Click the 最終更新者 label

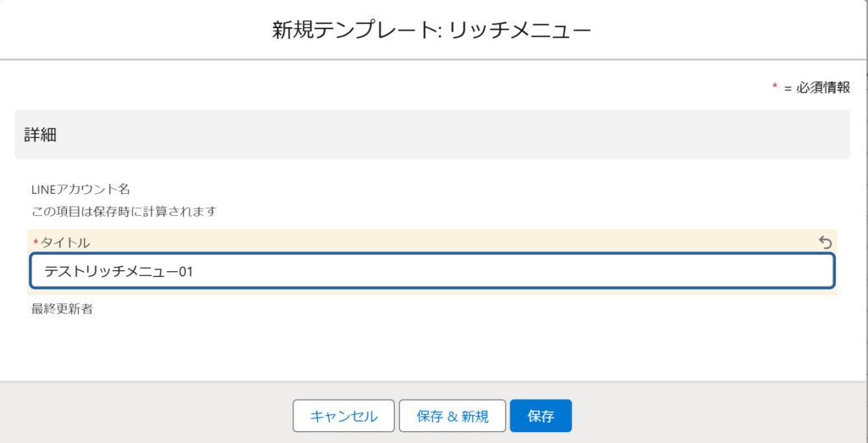point(61,309)
